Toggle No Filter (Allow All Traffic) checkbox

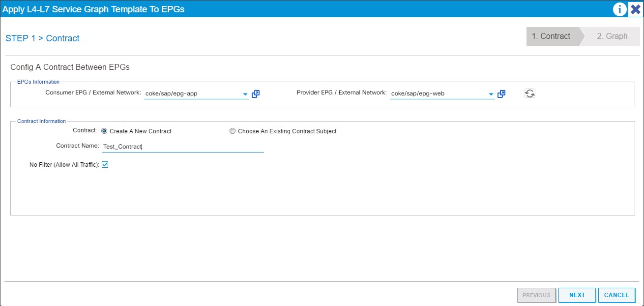105,165
